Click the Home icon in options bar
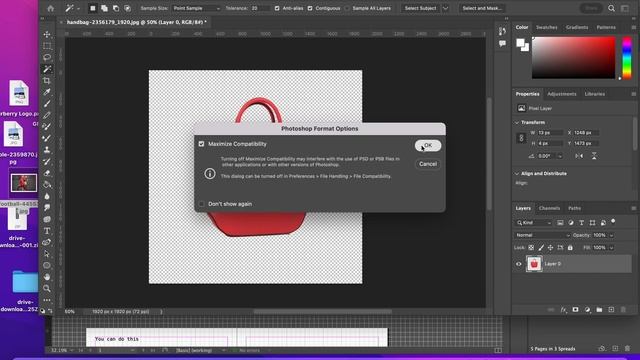This screenshot has width=640, height=360. coord(51,8)
